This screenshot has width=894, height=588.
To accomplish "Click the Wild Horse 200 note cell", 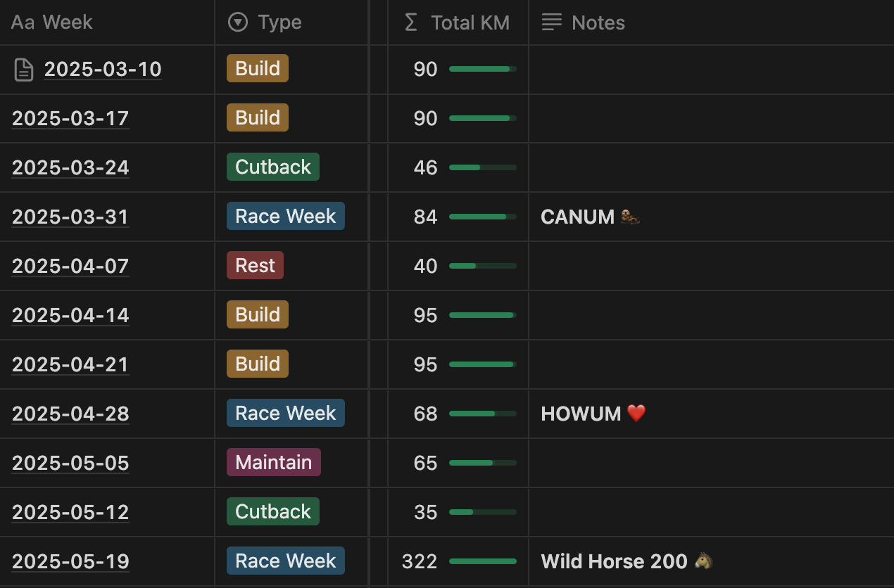I will click(x=711, y=561).
